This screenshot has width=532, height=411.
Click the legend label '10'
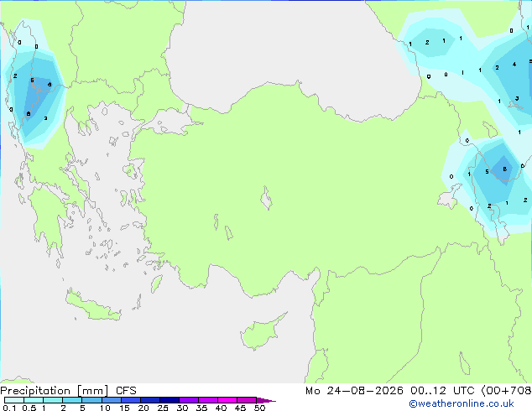[x=105, y=408]
